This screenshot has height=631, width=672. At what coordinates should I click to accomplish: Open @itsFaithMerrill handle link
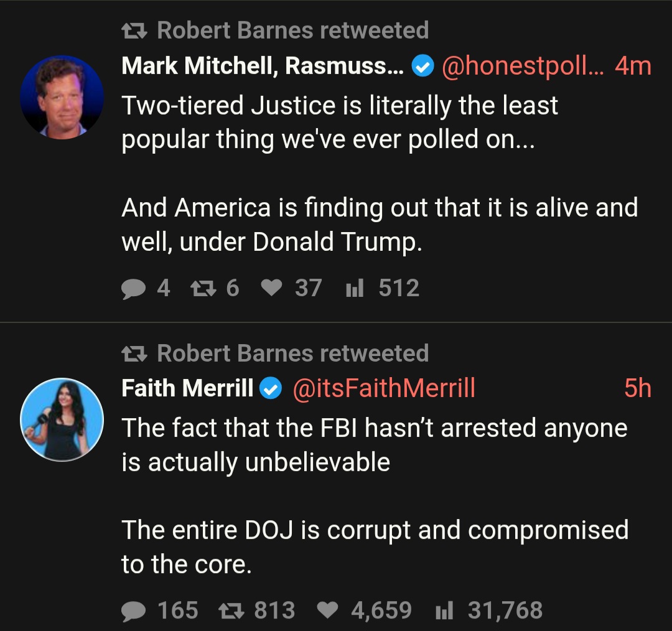point(383,388)
